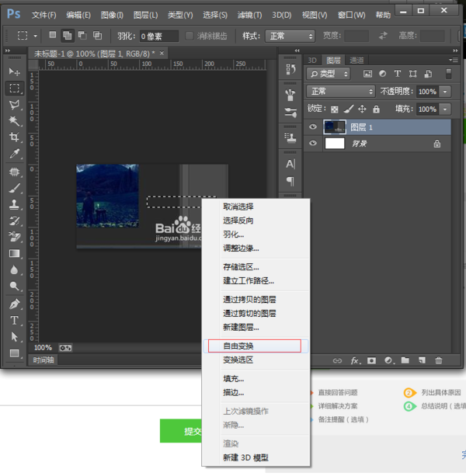Select the Brush tool
The width and height of the screenshot is (466, 476).
14,188
